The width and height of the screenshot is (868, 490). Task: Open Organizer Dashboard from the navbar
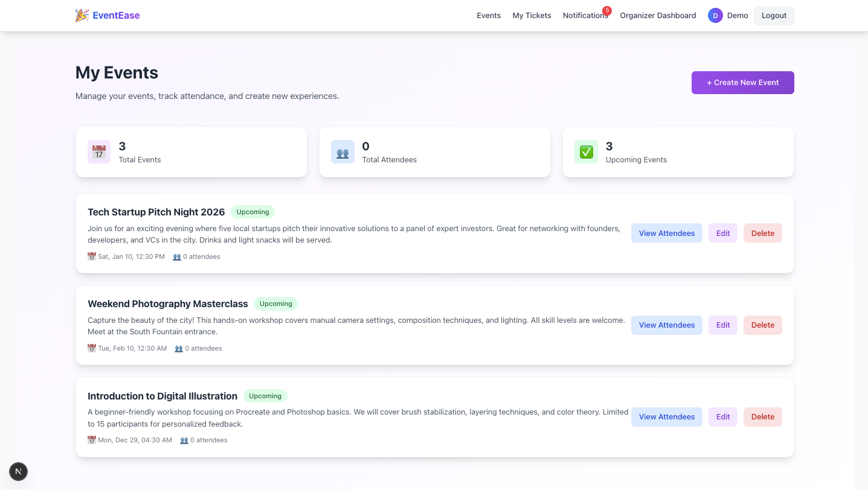click(658, 16)
